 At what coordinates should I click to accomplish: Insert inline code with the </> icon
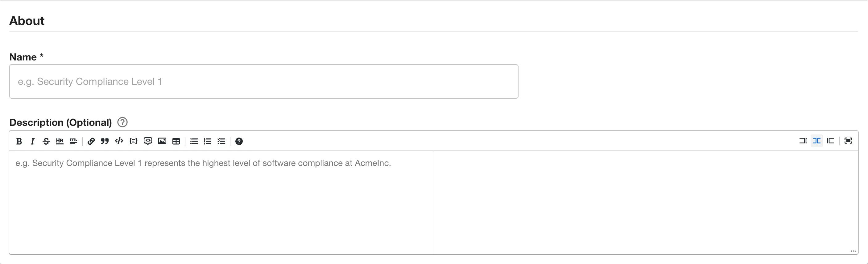tap(119, 141)
